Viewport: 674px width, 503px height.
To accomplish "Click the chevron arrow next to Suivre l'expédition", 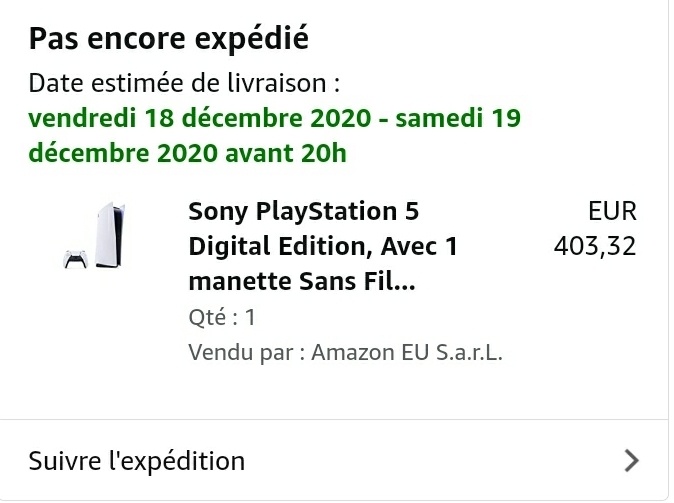I will point(631,460).
